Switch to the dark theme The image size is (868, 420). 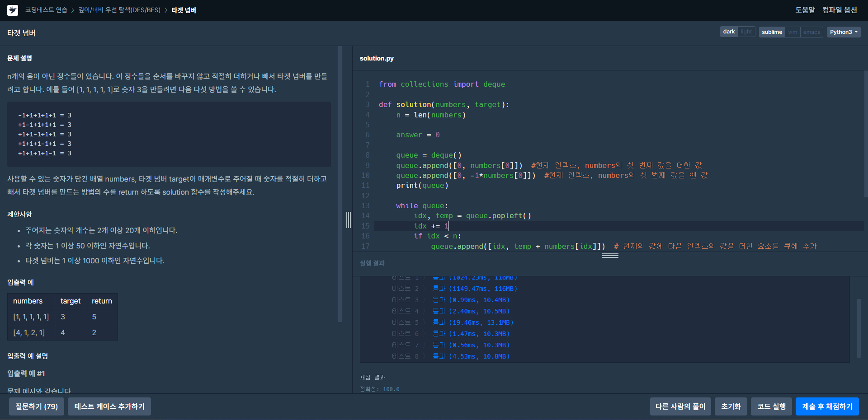(x=729, y=32)
